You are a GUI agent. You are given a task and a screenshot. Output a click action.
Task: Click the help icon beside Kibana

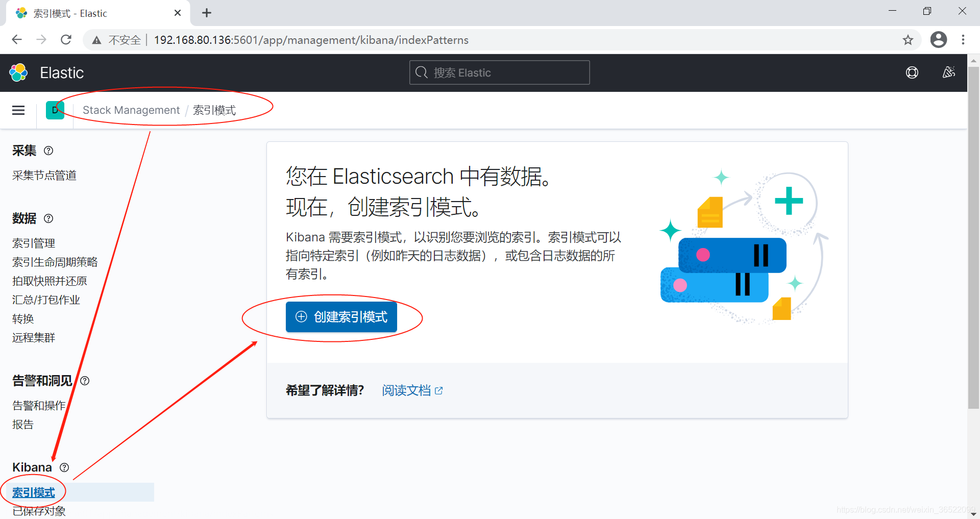point(64,467)
